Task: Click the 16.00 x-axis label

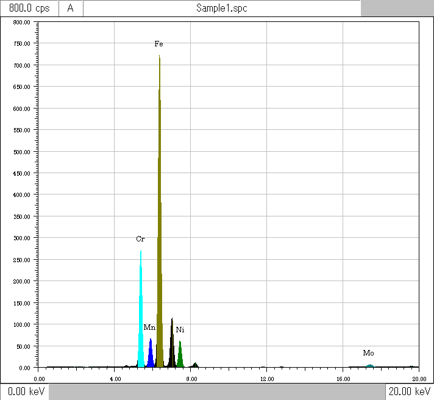Action: point(343,379)
